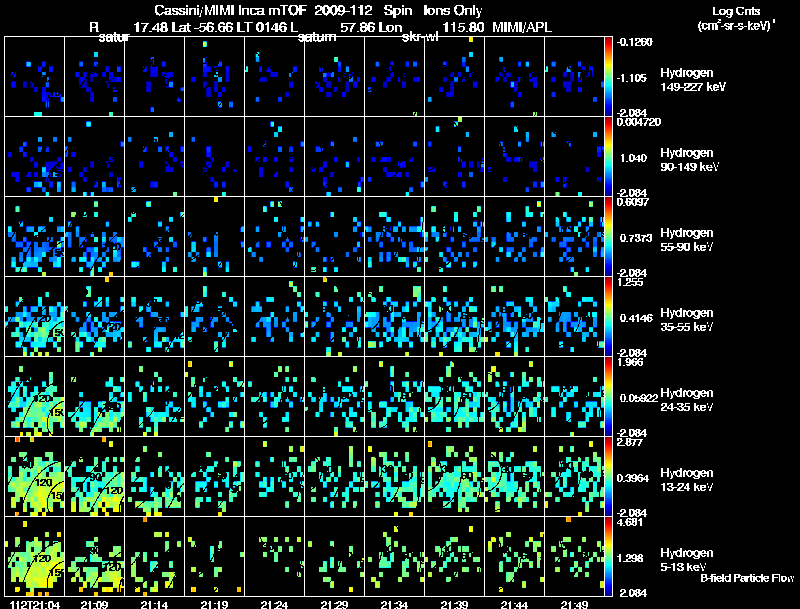Click the '21:39' time axis label
The height and width of the screenshot is (609, 800).
(454, 604)
